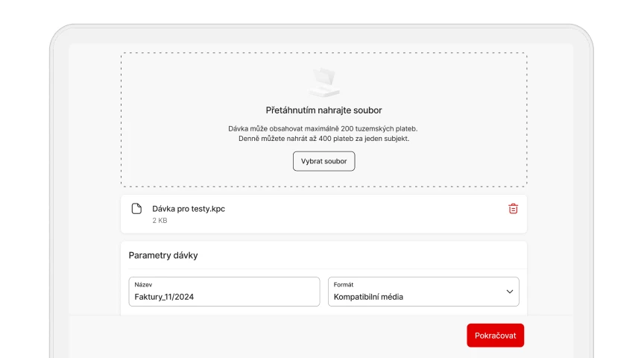Continue with the red Pokračovat button
This screenshot has height=358, width=644.
coord(496,336)
